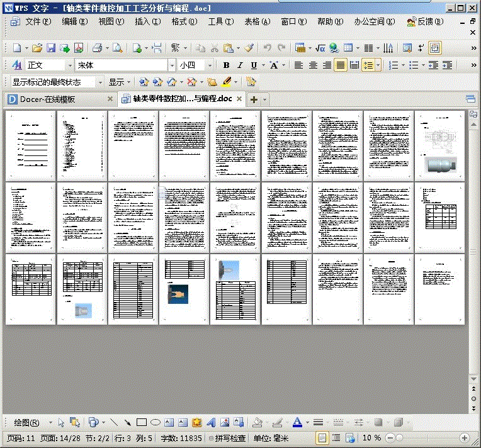Open the 绘图(R) drawing menu button

pos(26,423)
